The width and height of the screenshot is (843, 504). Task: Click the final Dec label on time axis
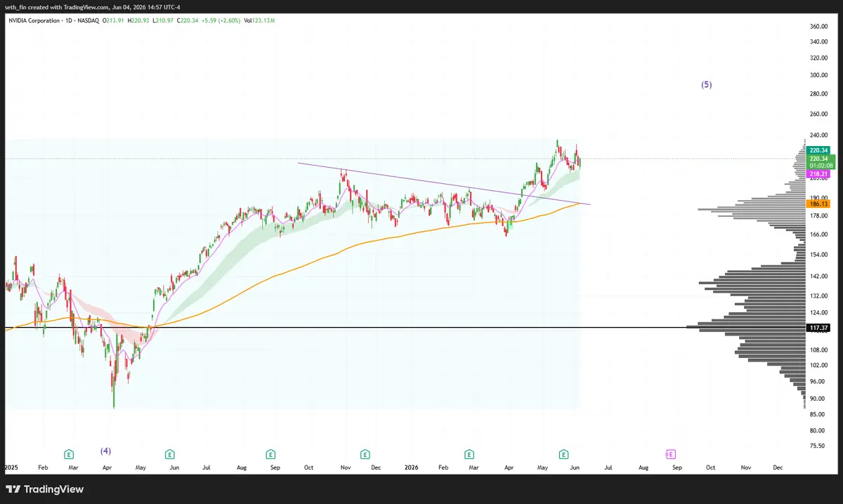coord(777,467)
